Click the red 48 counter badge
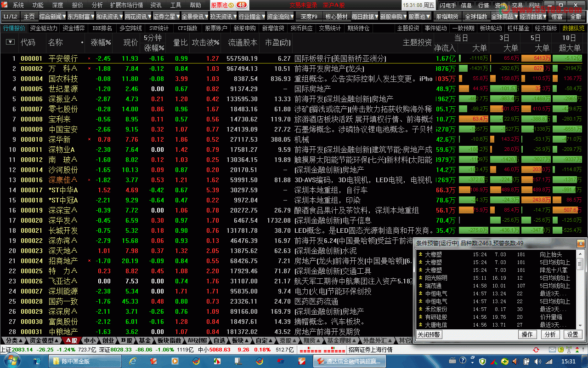Viewport: 588px width, 368px height. (242, 5)
